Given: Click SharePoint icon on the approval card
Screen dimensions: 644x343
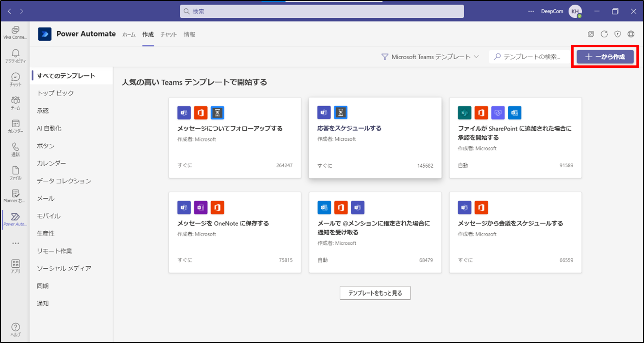Looking at the screenshot, I should click(x=465, y=113).
